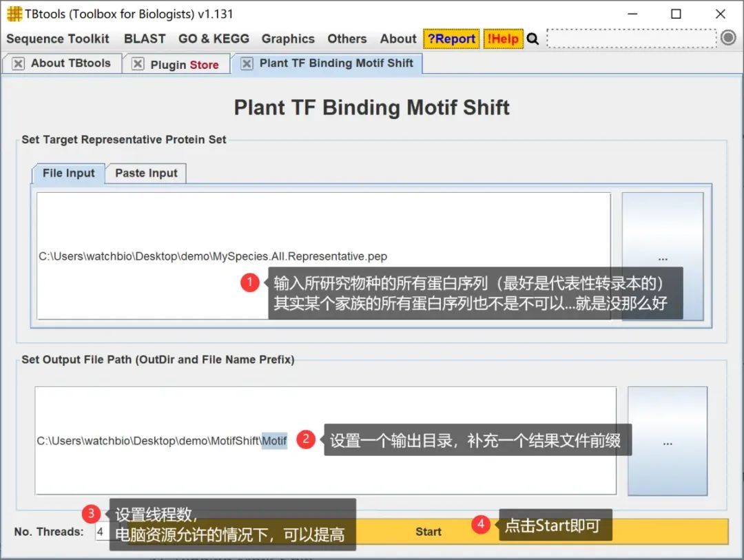
Task: Click the protein set file path field
Action: click(x=324, y=256)
